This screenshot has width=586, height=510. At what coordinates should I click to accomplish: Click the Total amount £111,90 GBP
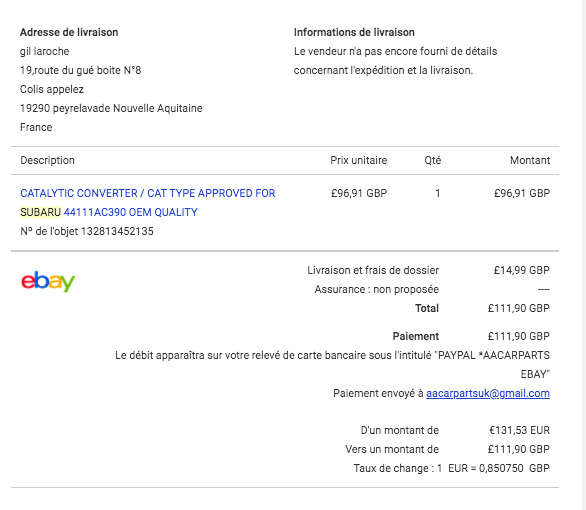point(519,308)
